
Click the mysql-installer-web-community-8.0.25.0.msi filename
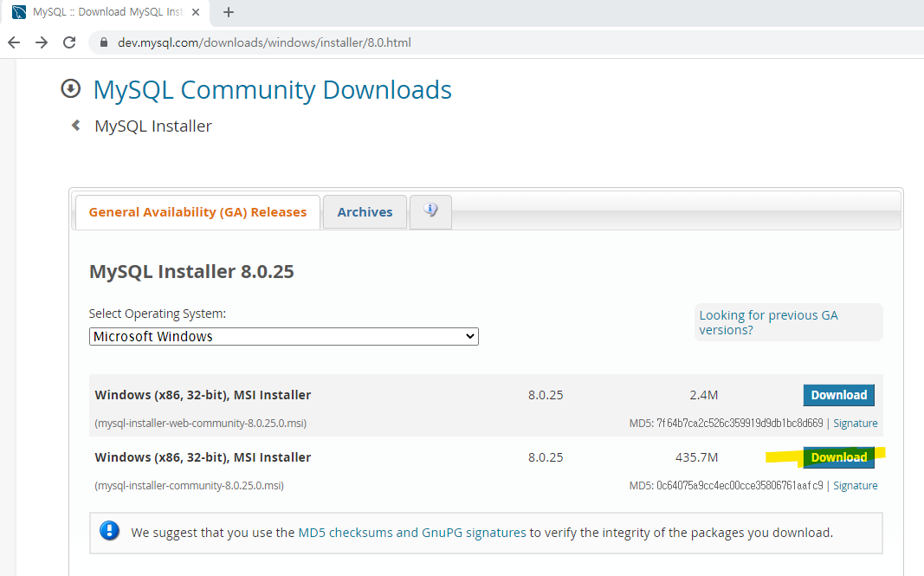pos(200,424)
